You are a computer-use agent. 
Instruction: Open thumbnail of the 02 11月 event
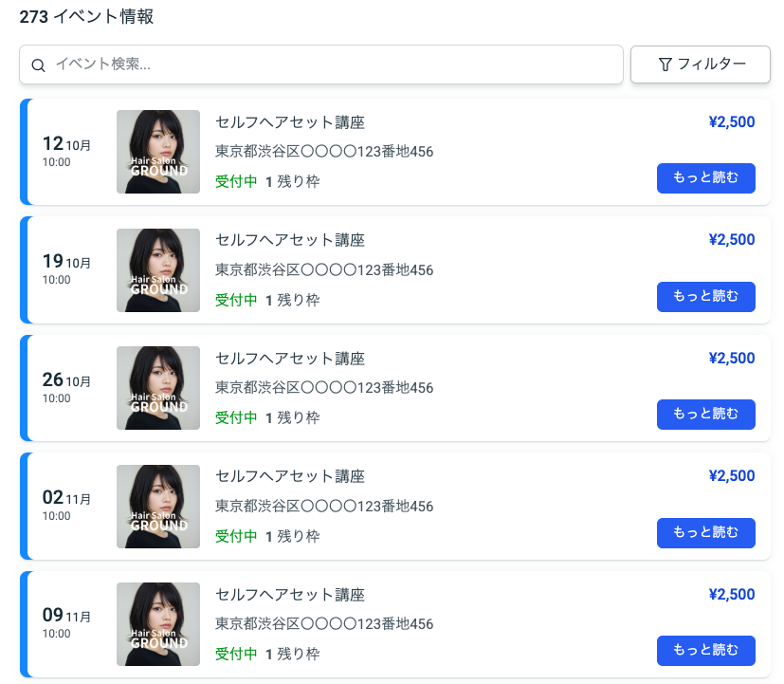(158, 507)
